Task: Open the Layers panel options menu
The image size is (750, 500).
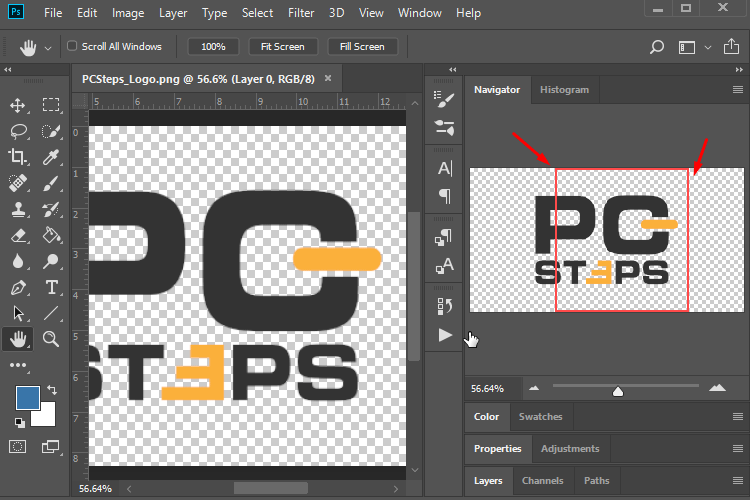Action: [738, 480]
